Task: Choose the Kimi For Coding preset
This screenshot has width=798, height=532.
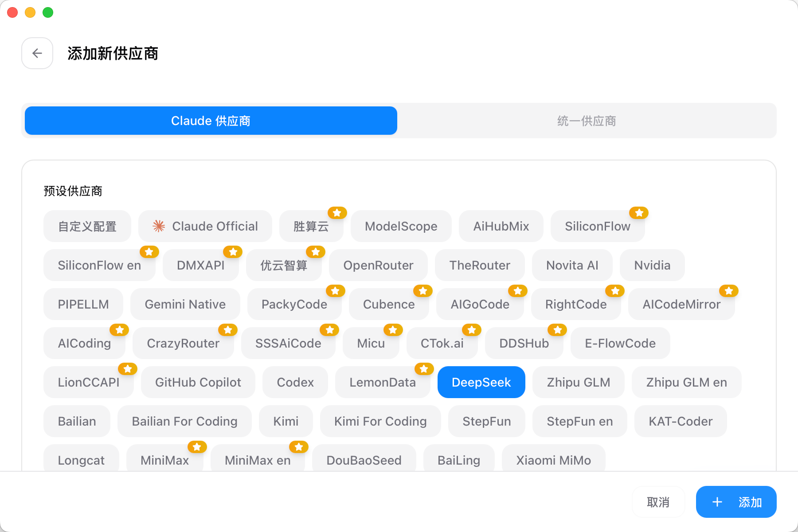Action: click(380, 421)
